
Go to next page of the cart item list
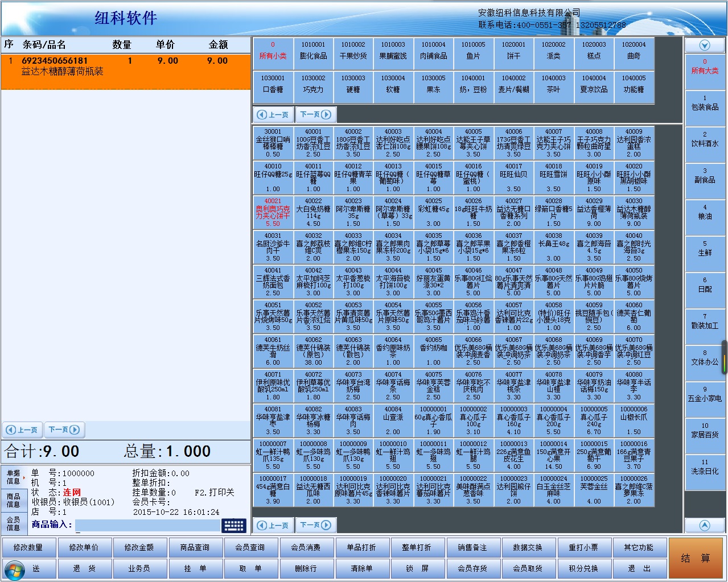tap(64, 430)
